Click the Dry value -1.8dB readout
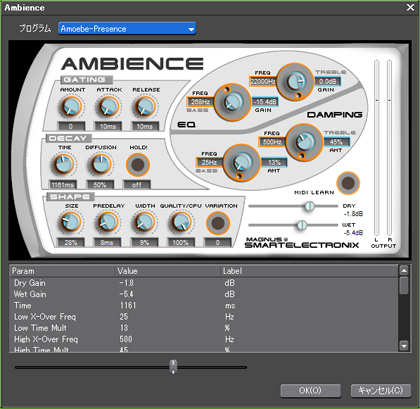 pyautogui.click(x=353, y=214)
